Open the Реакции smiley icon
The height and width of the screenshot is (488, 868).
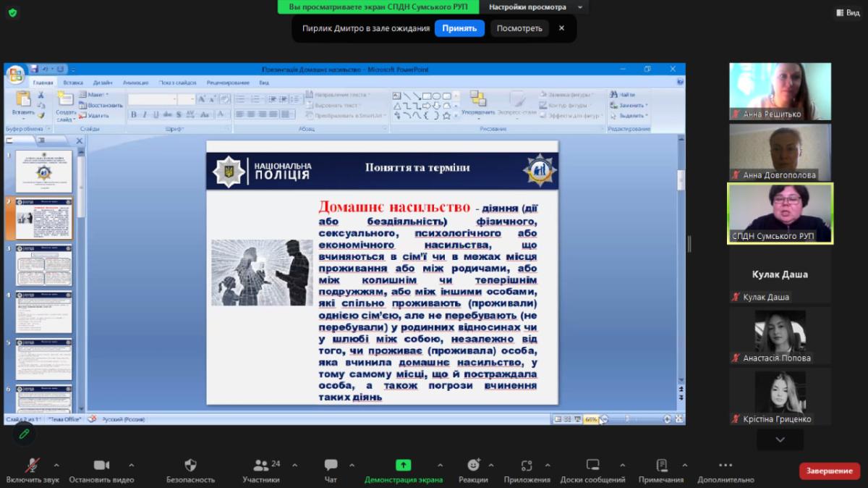[473, 466]
